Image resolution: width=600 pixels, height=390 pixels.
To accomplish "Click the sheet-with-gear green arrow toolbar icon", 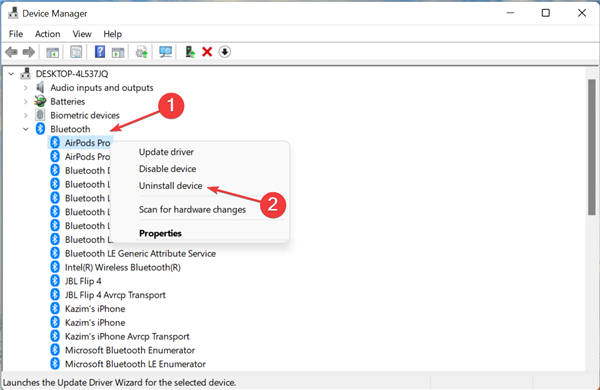I will pos(142,52).
